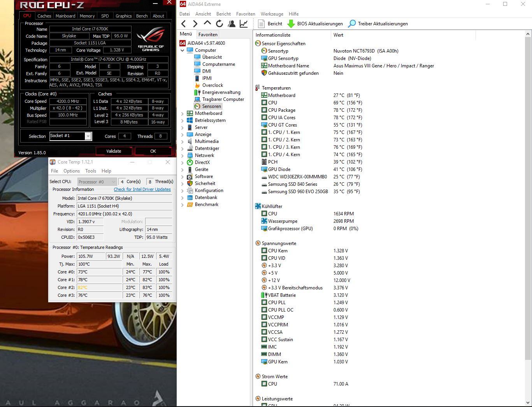Switch to the Favoriten tab in the side panel
The height and width of the screenshot is (407, 532).
click(x=208, y=34)
